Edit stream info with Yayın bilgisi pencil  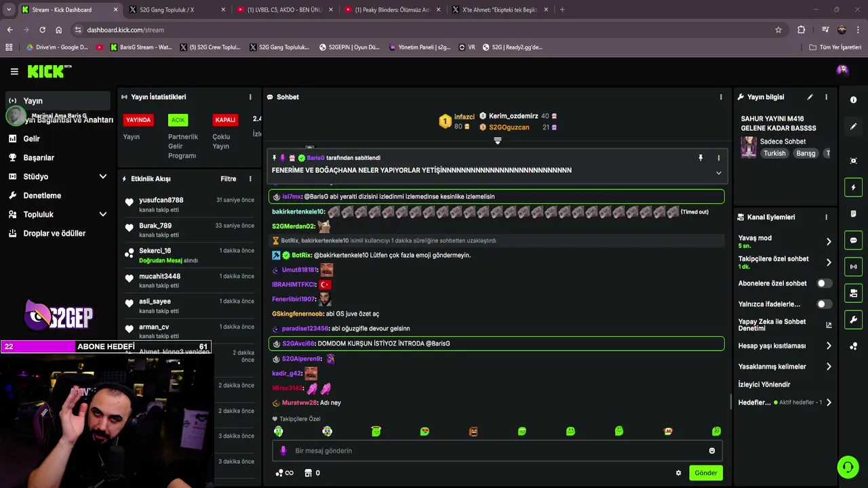pyautogui.click(x=810, y=97)
